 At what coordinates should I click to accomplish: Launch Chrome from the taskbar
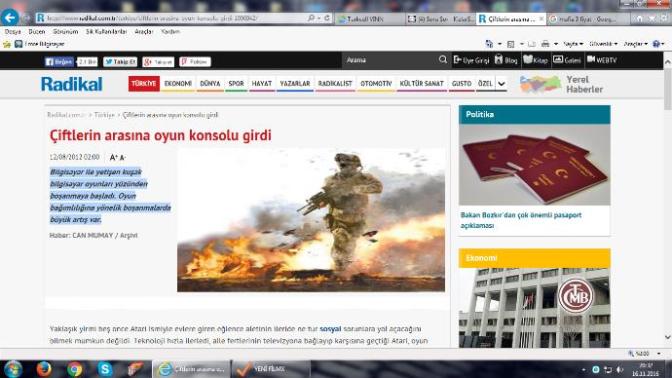[75, 369]
